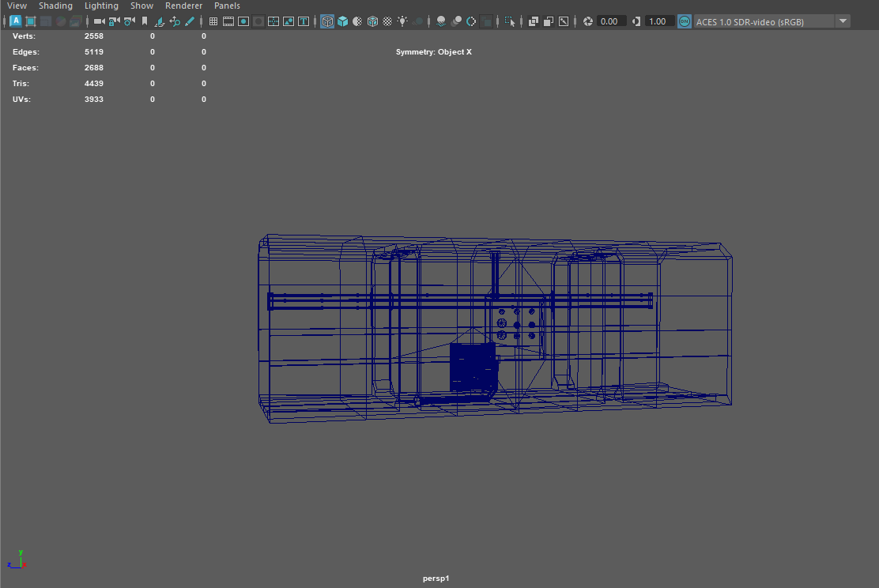The width and height of the screenshot is (879, 588).
Task: Click the Image Plane icon
Action: point(160,21)
